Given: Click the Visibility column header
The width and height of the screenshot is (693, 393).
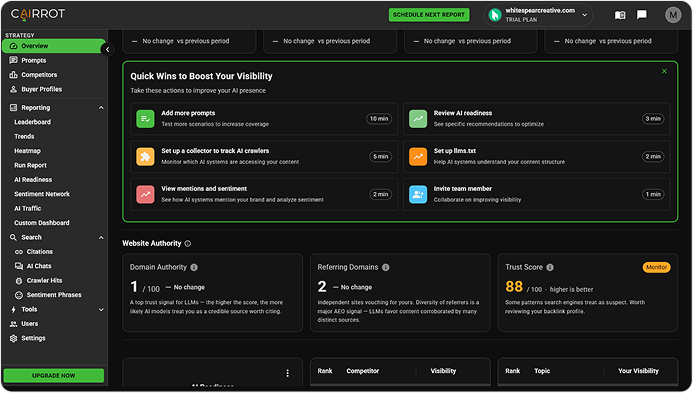Looking at the screenshot, I should pos(443,371).
